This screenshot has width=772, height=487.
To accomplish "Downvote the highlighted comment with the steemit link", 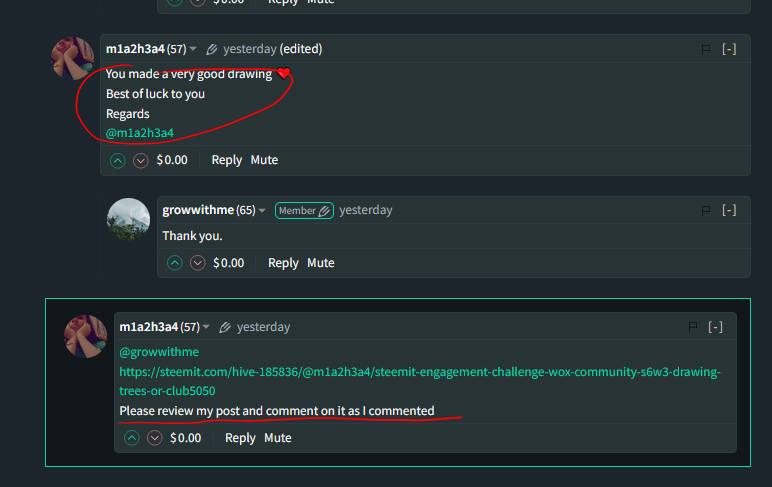I will coord(155,438).
